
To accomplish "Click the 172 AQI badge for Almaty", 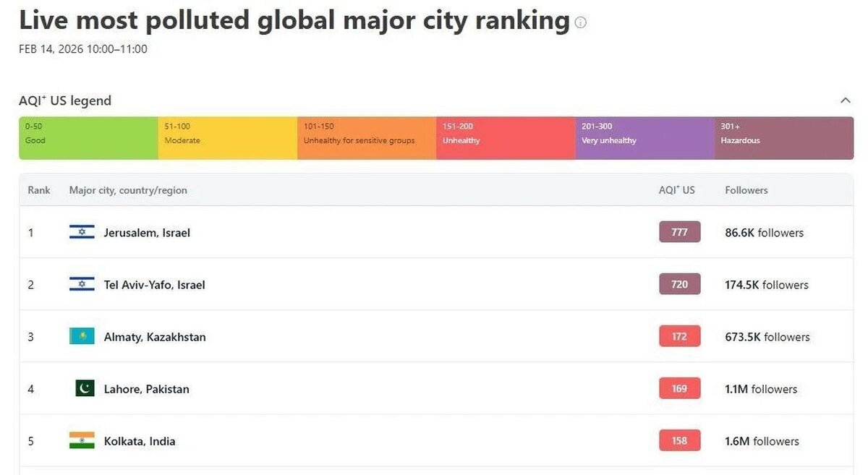I will [x=679, y=336].
